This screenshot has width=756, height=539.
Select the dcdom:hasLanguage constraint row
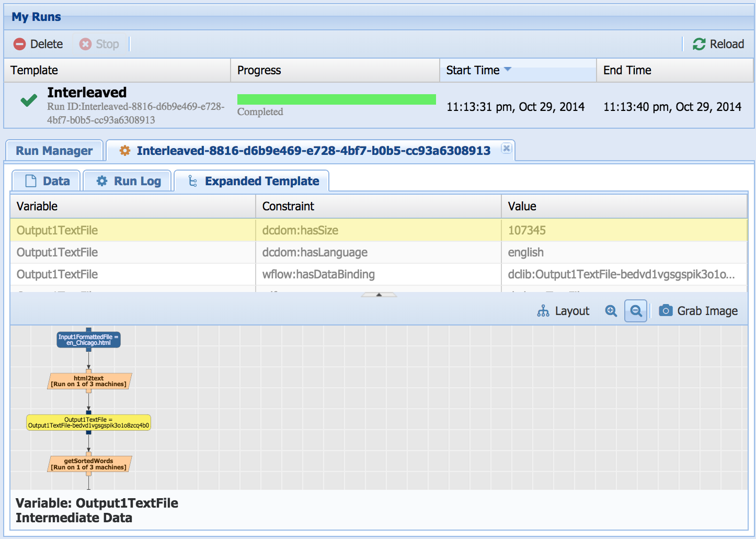[x=315, y=253]
